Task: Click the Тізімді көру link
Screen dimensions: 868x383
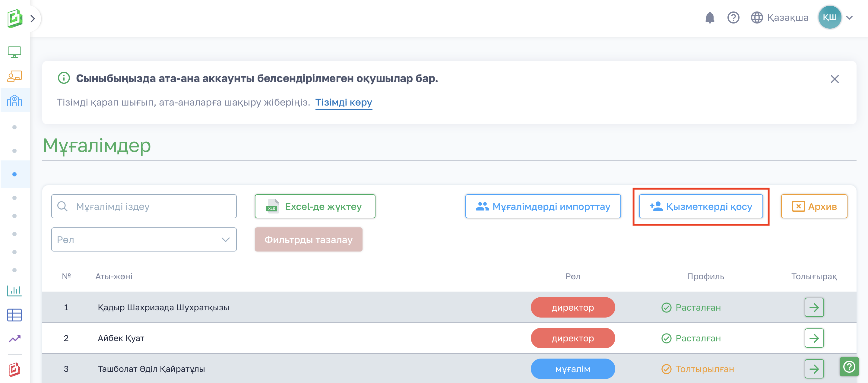Action: click(x=343, y=102)
